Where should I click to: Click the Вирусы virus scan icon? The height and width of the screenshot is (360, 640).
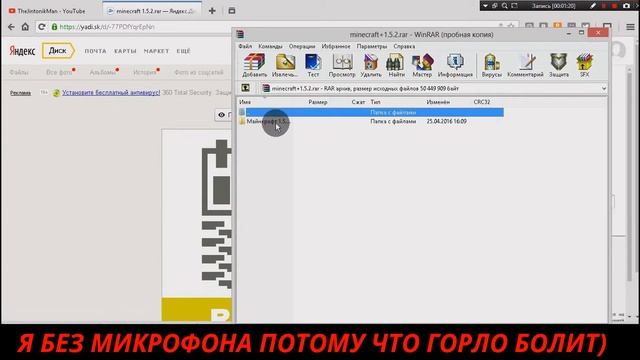click(491, 65)
